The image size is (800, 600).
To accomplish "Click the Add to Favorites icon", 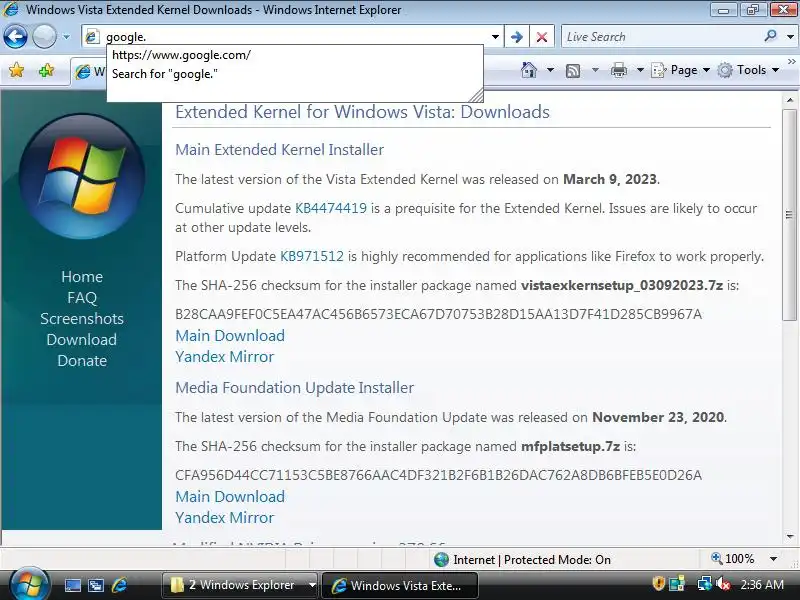I will 46,70.
